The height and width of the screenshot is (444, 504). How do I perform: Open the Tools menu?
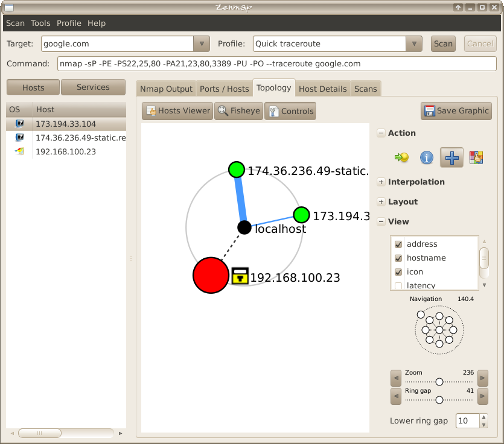(40, 23)
